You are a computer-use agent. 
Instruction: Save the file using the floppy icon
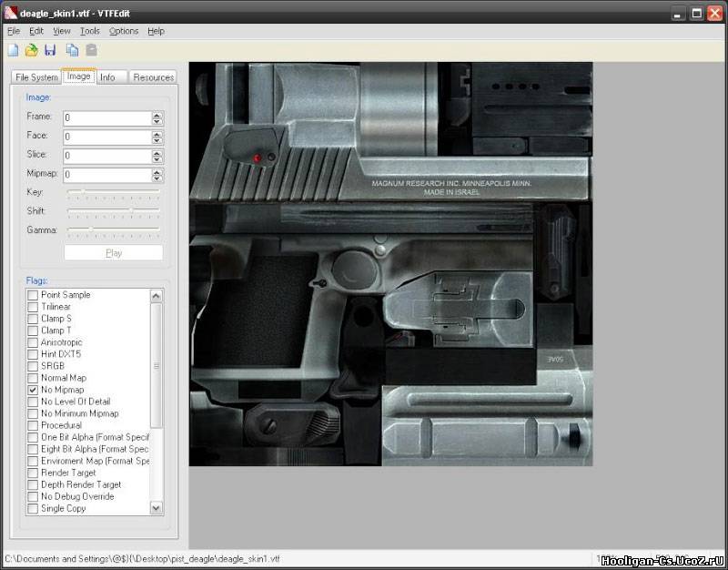[x=50, y=50]
